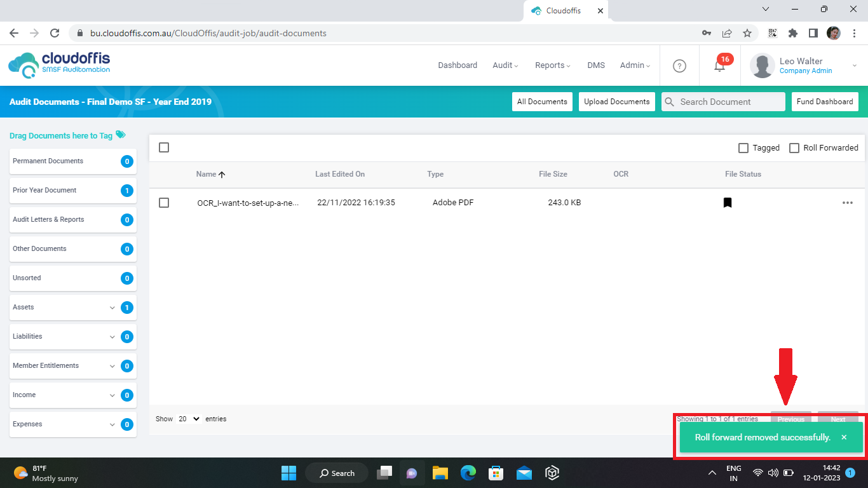Click the tag icon beside Drag Documents
Viewport: 868px width, 488px height.
point(121,135)
